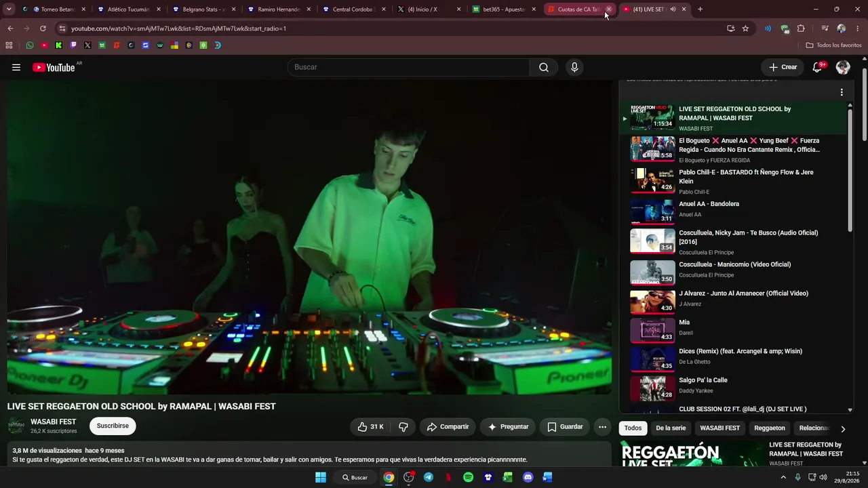Open the Crear create button
The width and height of the screenshot is (868, 488).
[783, 67]
